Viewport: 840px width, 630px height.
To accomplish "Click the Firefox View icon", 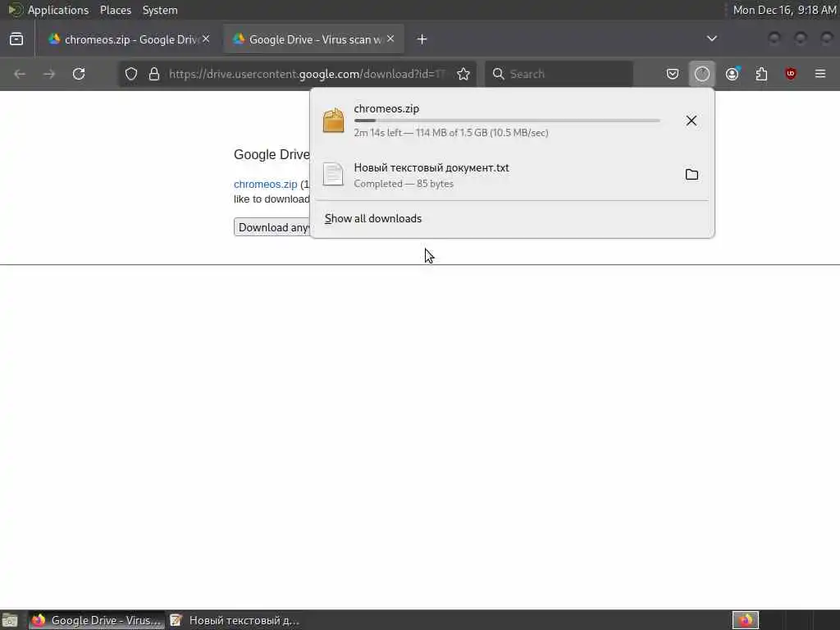I will click(x=16, y=39).
